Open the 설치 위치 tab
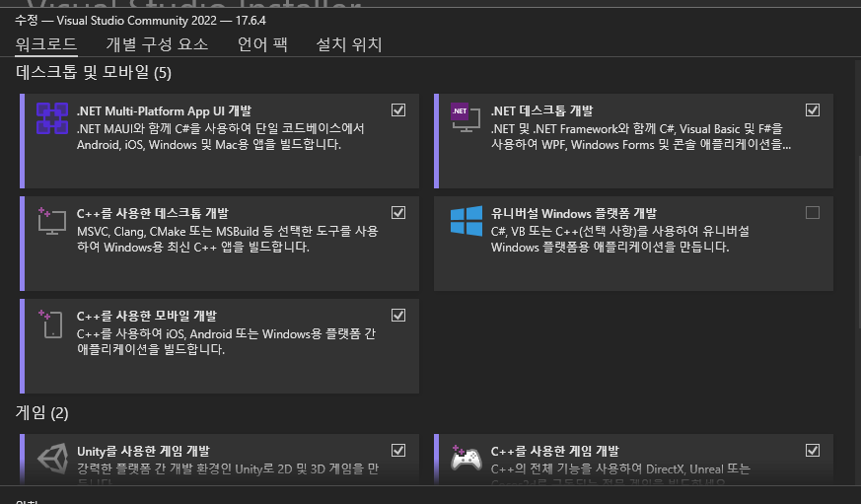 (349, 44)
